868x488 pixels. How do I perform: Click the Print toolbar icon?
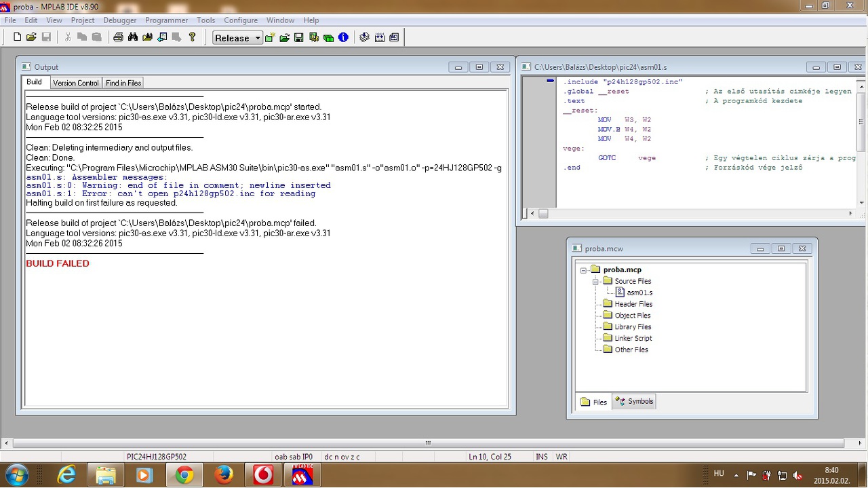click(x=118, y=37)
